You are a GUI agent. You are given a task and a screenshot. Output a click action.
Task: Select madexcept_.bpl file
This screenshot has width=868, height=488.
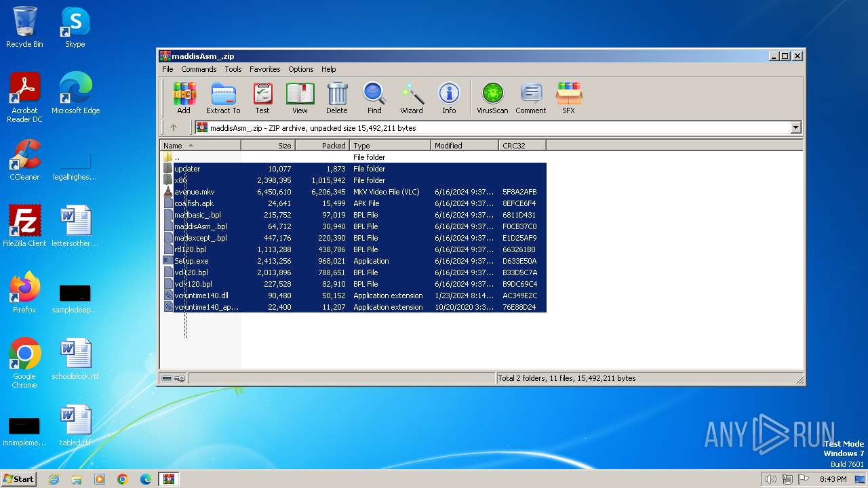click(353, 238)
